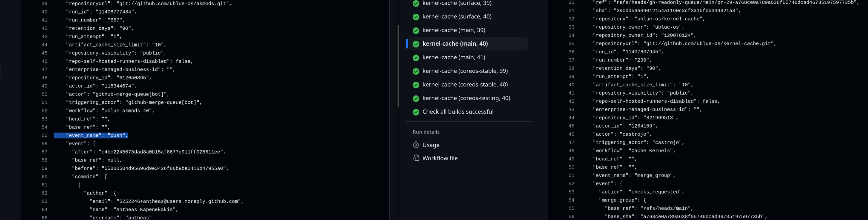Click the highlighted event_name push line
Screen dimensions: 868x220
pos(97,135)
